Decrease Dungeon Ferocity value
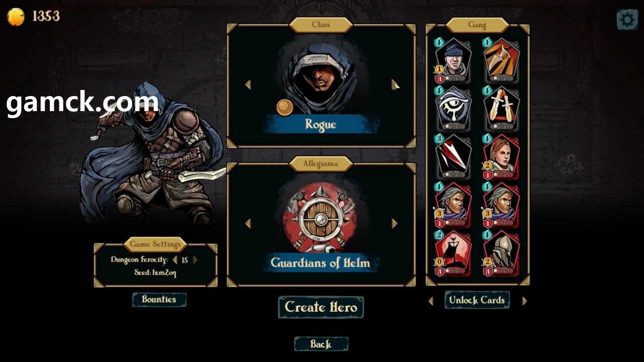This screenshot has width=644, height=362. (x=175, y=260)
